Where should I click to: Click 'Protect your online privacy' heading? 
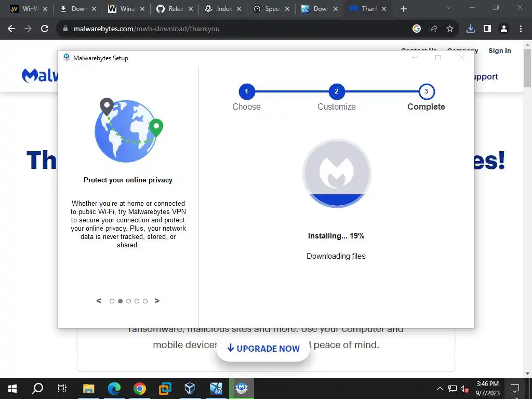coord(128,180)
